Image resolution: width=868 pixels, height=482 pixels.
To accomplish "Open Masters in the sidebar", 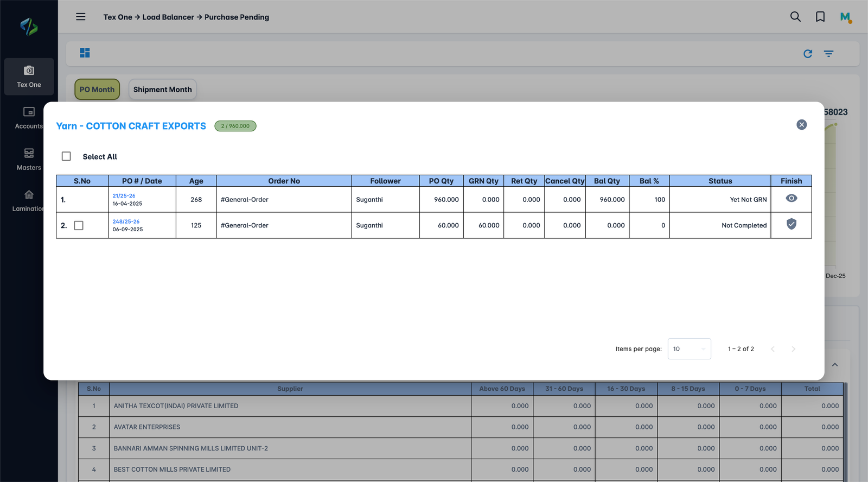I will [x=29, y=160].
